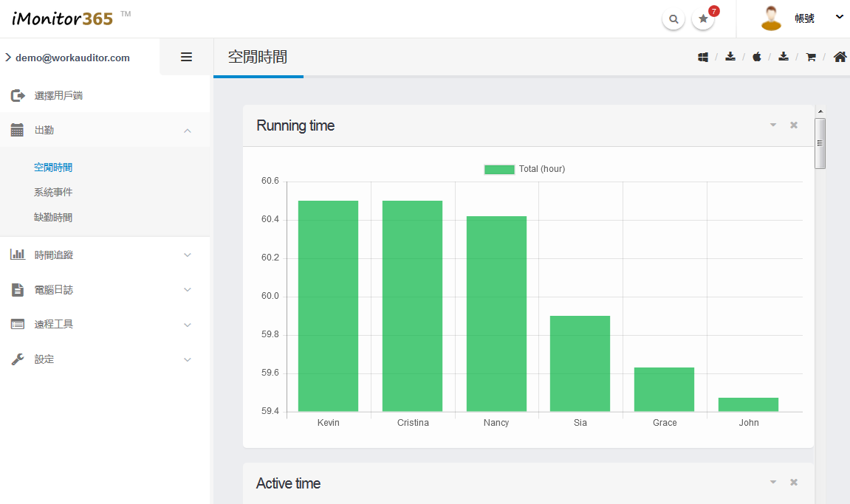Toggle Total (hour) legend in Running time
The image size is (850, 504).
coord(499,169)
